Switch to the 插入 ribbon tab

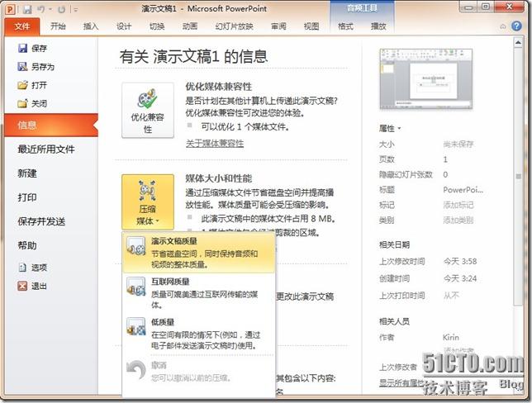coord(91,26)
